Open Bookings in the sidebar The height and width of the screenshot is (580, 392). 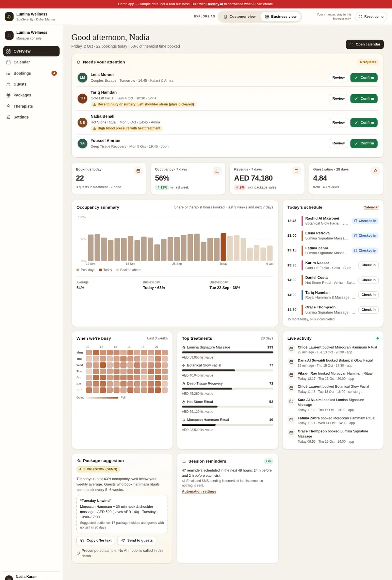pos(31,73)
